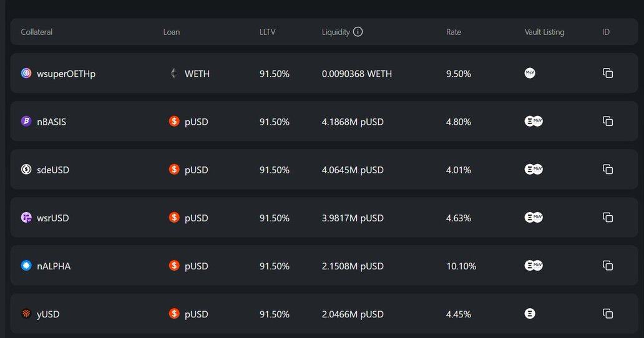The image size is (644, 338).
Task: Click the wsuperOETHp vault listing icon
Action: [x=530, y=73]
